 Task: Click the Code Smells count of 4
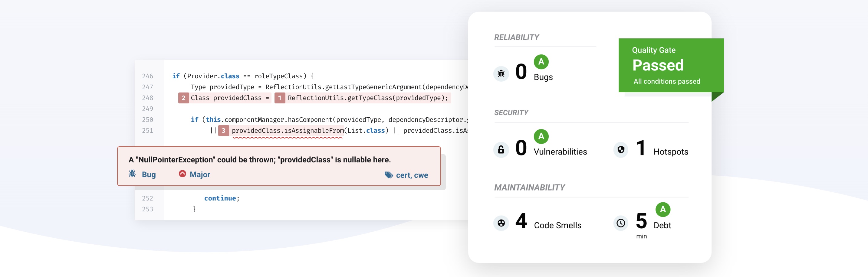(x=521, y=221)
